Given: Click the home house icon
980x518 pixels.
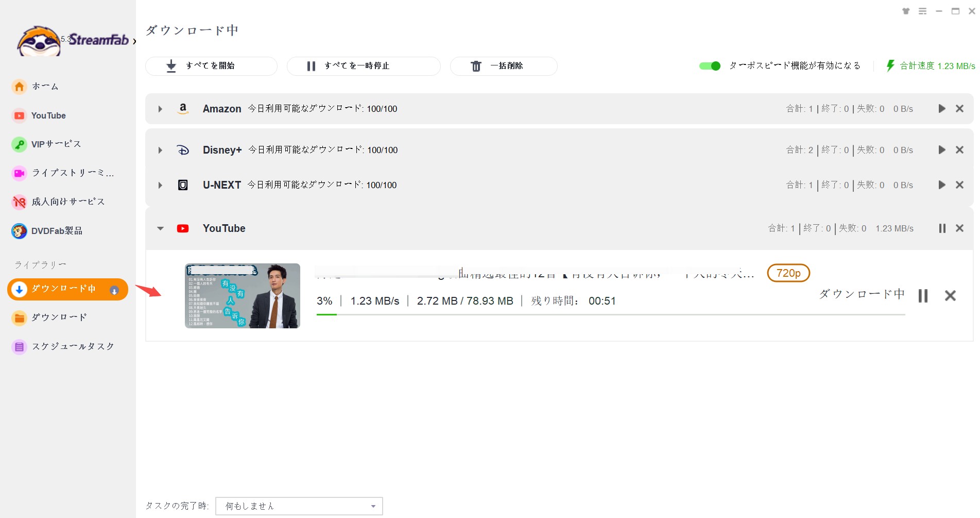Looking at the screenshot, I should coord(19,87).
